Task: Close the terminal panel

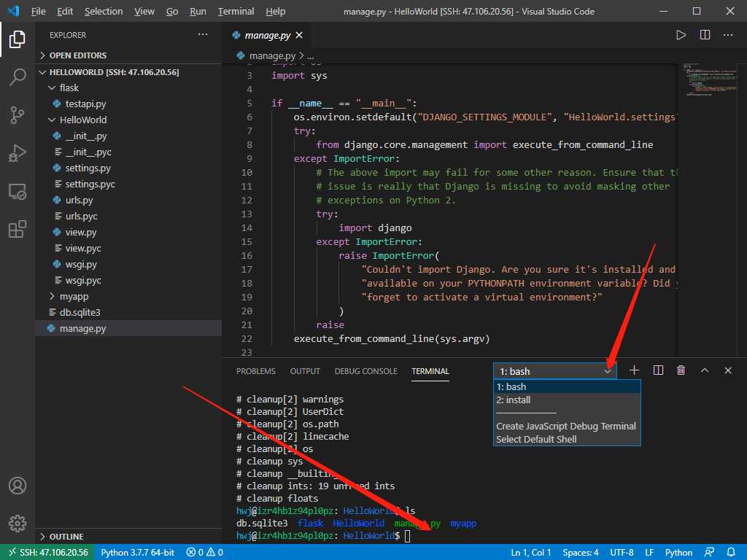Action: coord(728,370)
